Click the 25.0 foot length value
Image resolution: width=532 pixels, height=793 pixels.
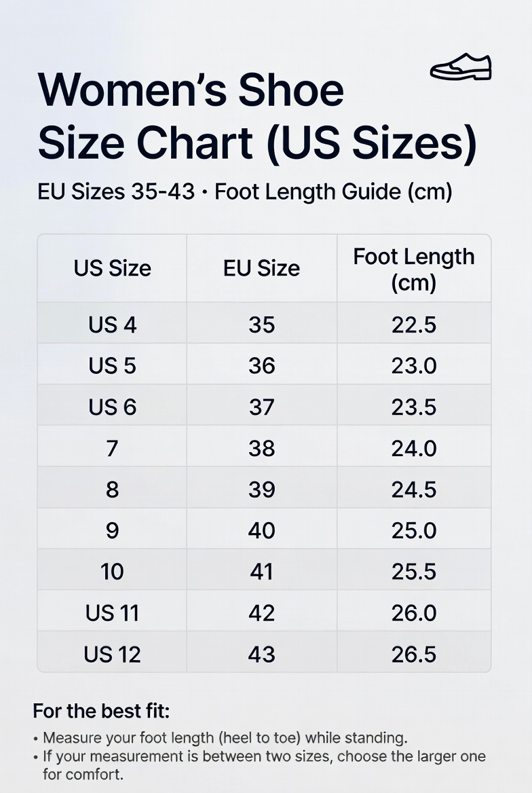[414, 530]
